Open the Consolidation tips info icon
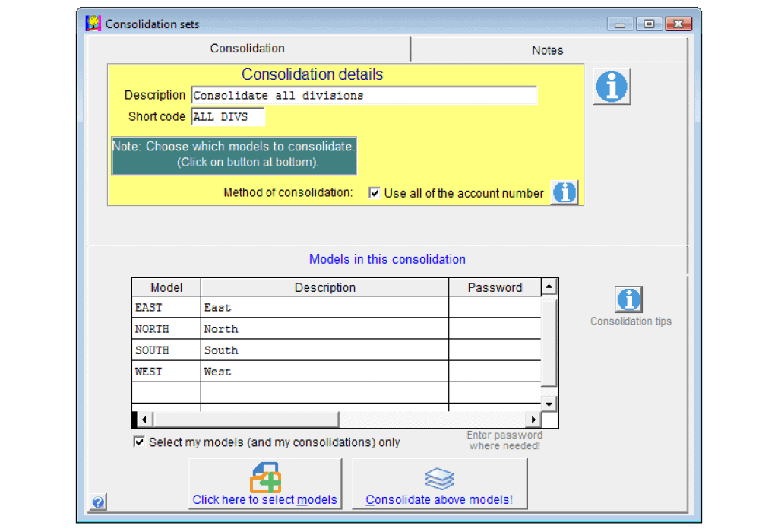This screenshot has height=532, width=778. (628, 299)
